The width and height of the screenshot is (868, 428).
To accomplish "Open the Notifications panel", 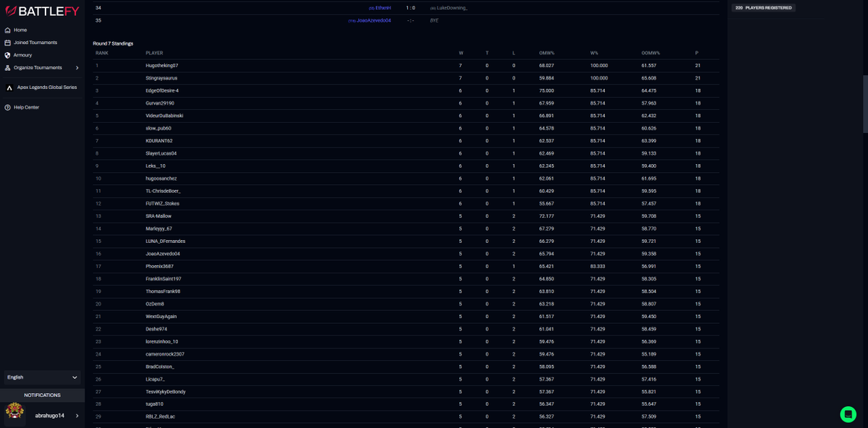I will click(42, 395).
